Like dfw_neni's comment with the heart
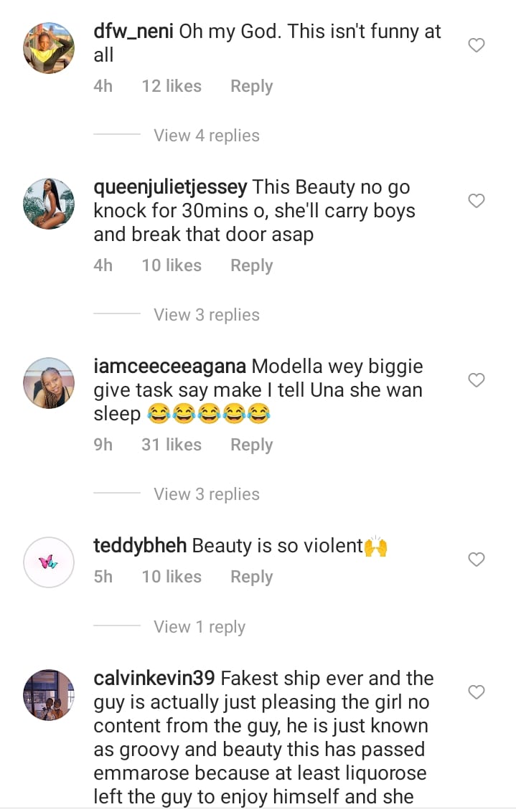This screenshot has width=516, height=812. point(477,46)
